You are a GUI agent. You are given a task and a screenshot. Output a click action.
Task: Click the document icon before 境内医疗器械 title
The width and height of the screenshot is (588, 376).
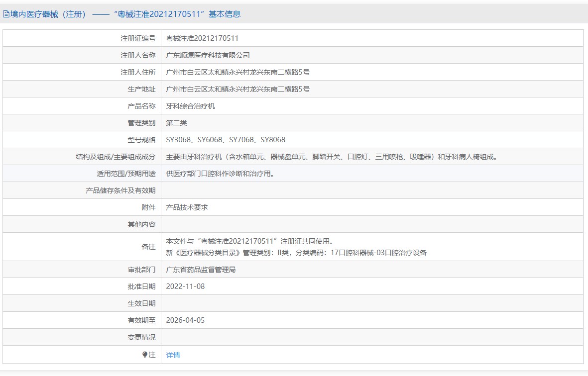point(6,14)
